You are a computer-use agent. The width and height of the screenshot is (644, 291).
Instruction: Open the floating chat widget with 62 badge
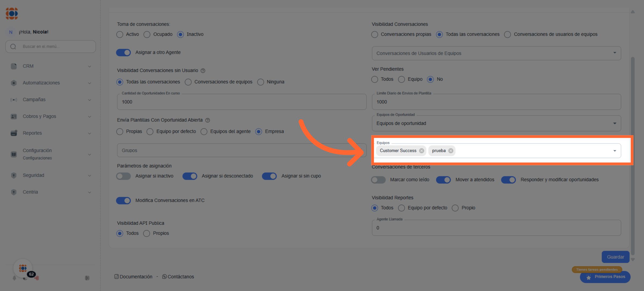[x=23, y=268]
